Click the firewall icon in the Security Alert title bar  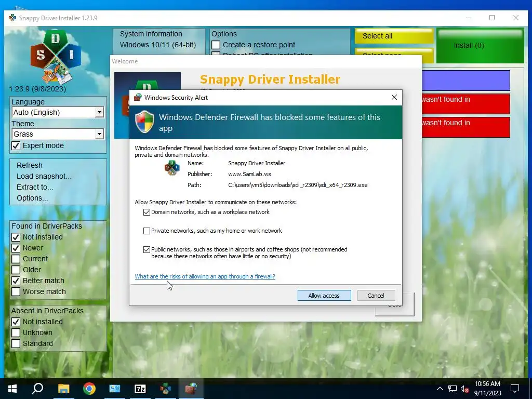click(x=137, y=97)
